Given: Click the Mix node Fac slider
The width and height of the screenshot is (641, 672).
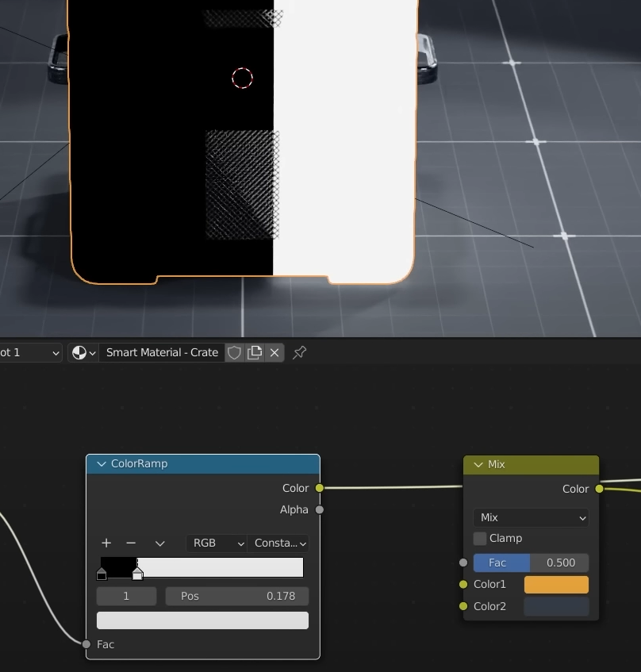Looking at the screenshot, I should point(531,563).
